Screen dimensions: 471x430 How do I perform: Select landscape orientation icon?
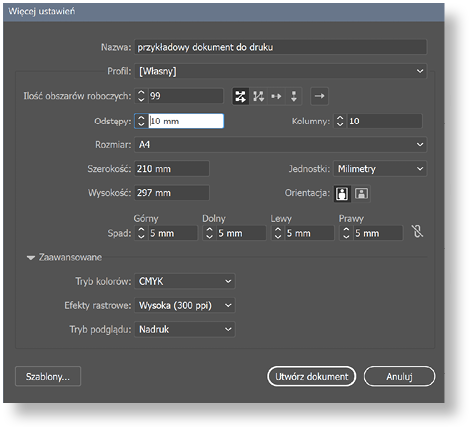362,193
